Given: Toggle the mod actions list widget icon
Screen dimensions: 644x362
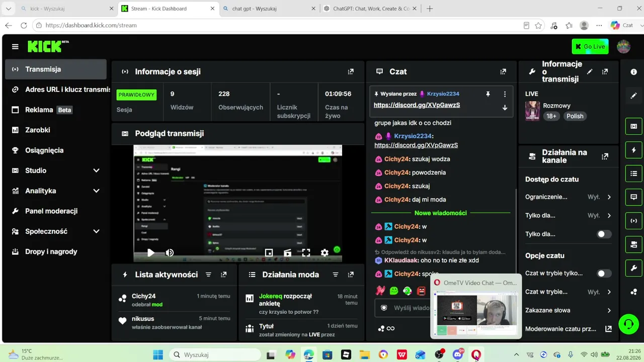Looking at the screenshot, I should click(x=634, y=173).
